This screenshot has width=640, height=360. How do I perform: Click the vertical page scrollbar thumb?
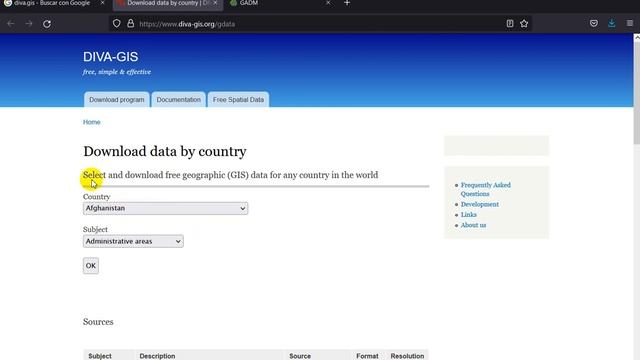(636, 92)
